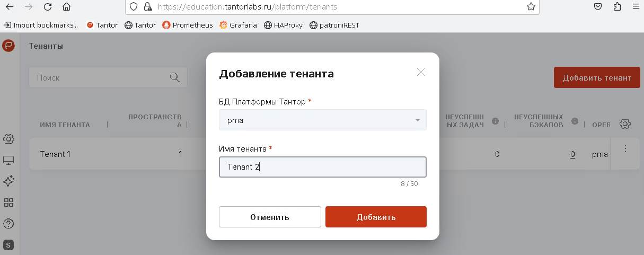This screenshot has height=255, width=644.
Task: Bookmark this page with star icon
Action: point(531,7)
